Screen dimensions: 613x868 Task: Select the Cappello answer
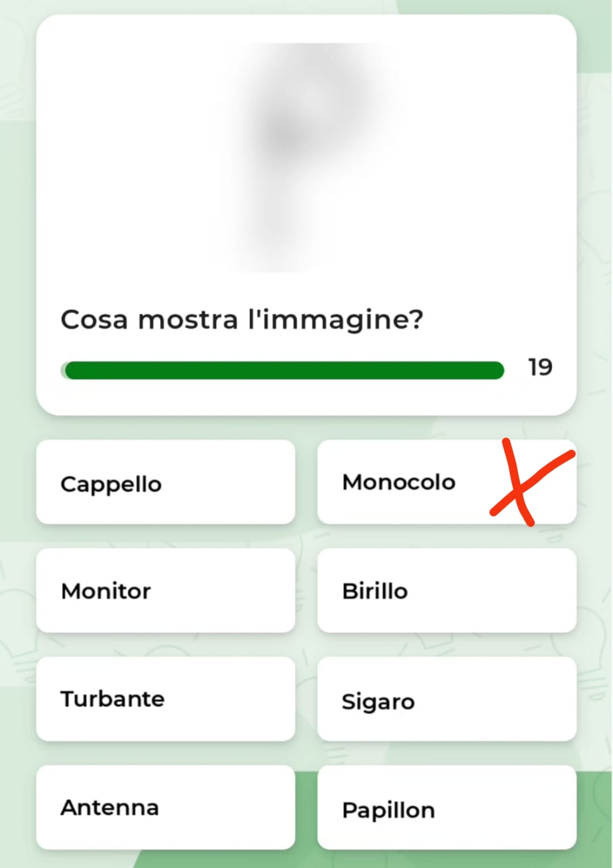click(x=166, y=482)
